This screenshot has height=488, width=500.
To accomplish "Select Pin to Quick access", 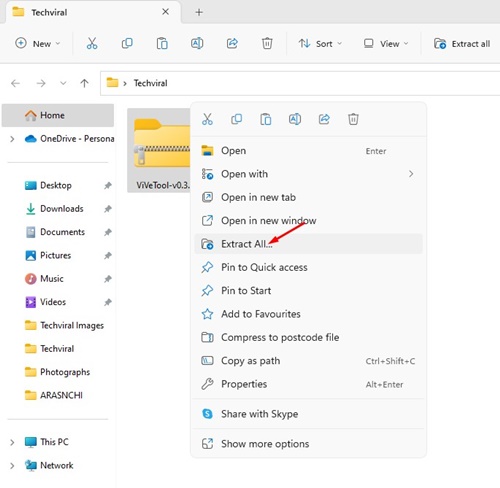I will [308, 267].
